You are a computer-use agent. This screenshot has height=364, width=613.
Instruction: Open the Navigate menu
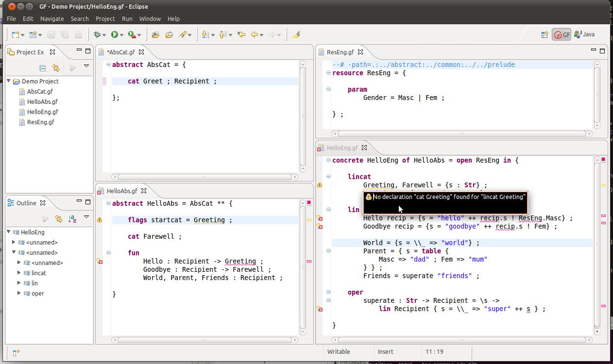(x=52, y=18)
